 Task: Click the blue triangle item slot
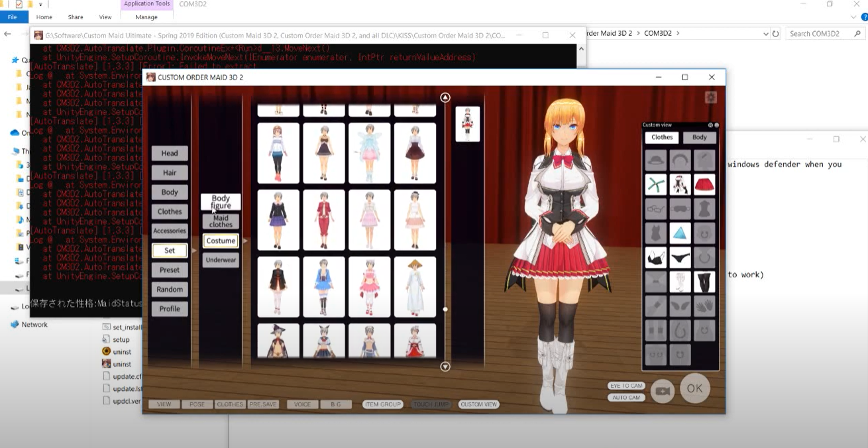[680, 233]
